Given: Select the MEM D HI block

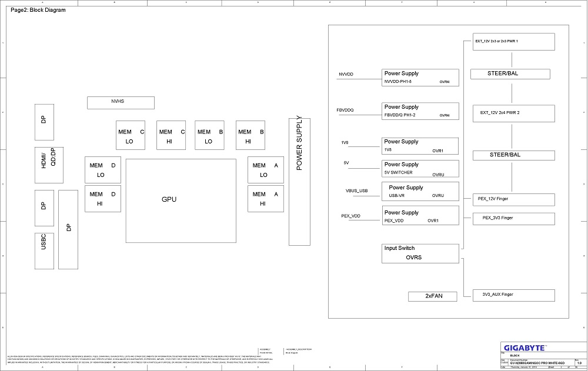Looking at the screenshot, I should [x=103, y=198].
